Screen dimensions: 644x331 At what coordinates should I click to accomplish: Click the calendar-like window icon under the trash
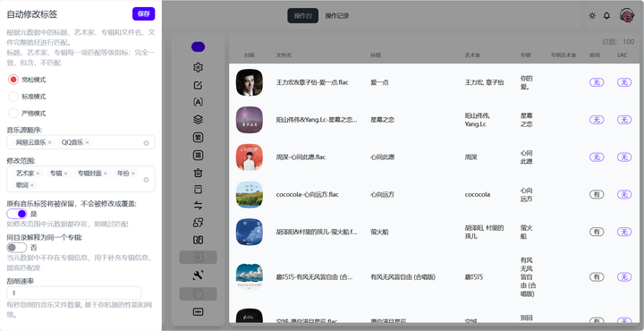[x=198, y=190]
